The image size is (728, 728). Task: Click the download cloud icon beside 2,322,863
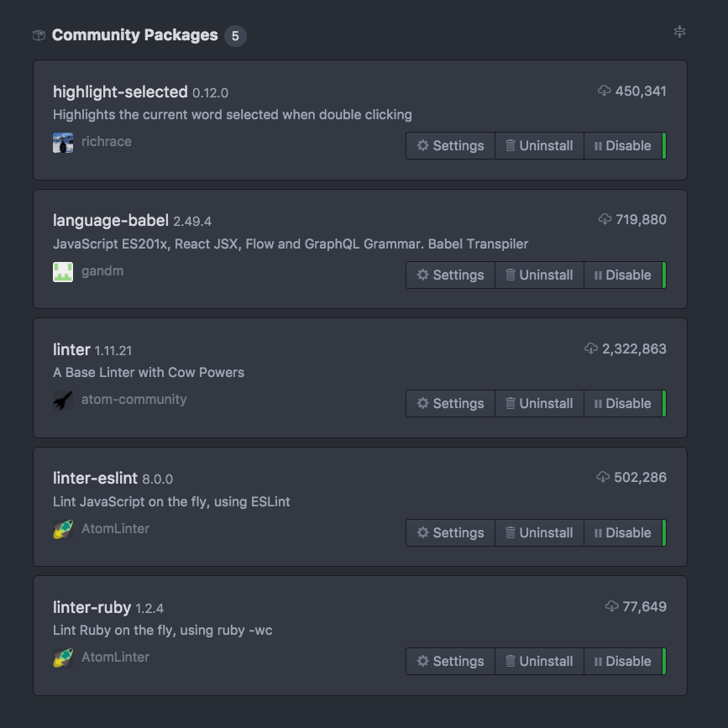591,348
